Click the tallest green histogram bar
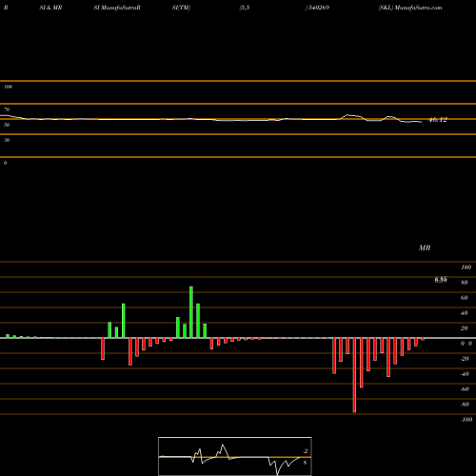This screenshot has width=476, height=476. pyautogui.click(x=191, y=312)
